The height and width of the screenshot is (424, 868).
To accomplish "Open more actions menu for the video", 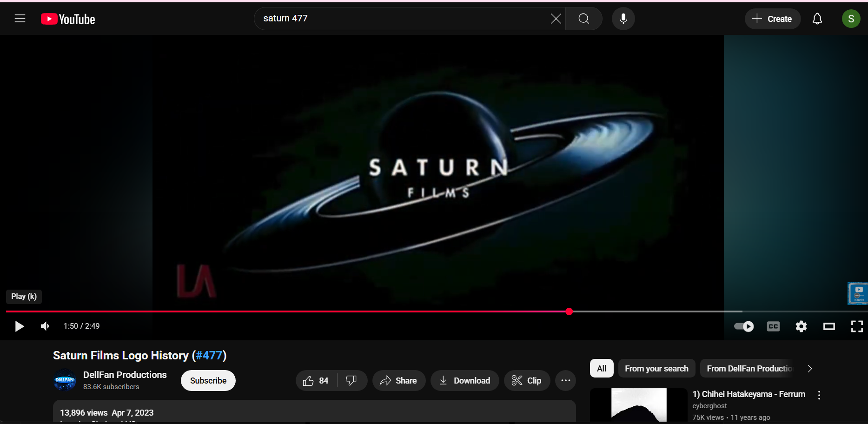I will coord(565,381).
